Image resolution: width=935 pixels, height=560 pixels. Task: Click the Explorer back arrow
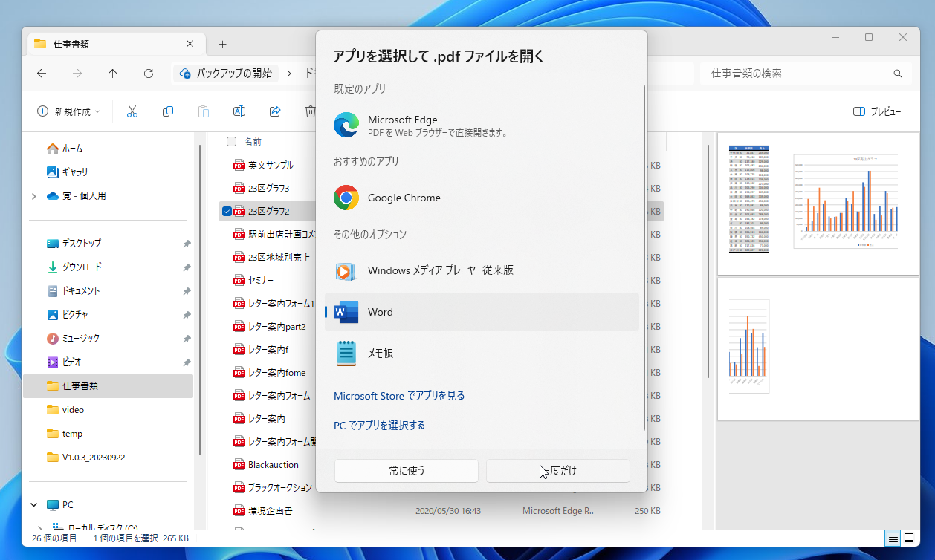point(42,74)
